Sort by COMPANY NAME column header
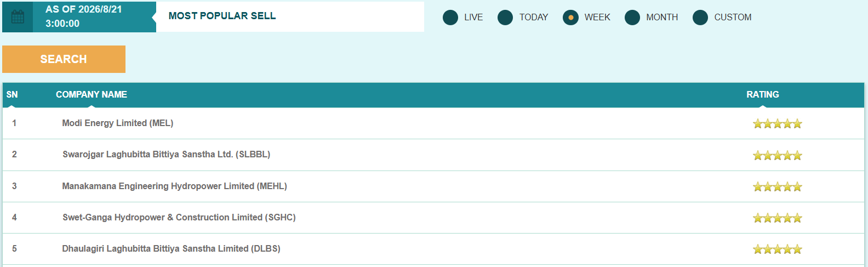 [x=92, y=94]
